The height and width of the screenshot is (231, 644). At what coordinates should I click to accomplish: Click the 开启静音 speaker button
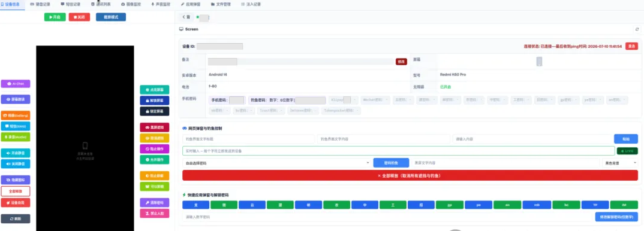(x=16, y=153)
